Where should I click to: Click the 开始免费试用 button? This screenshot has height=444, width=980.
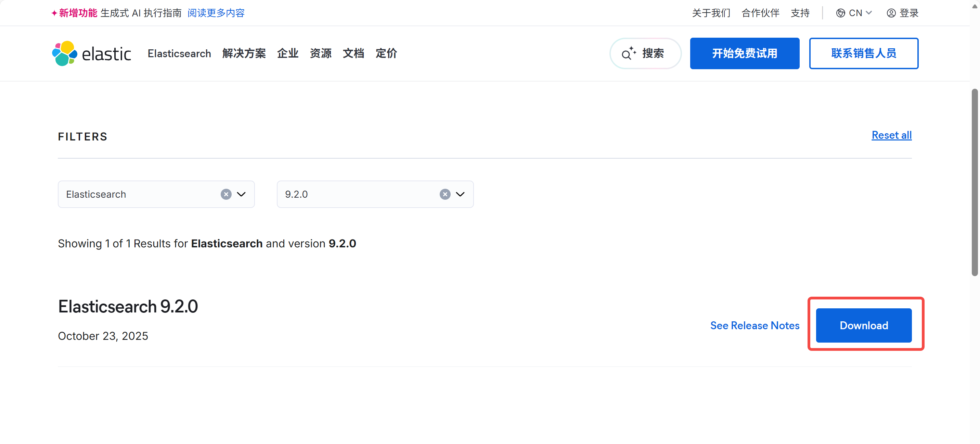pos(744,53)
